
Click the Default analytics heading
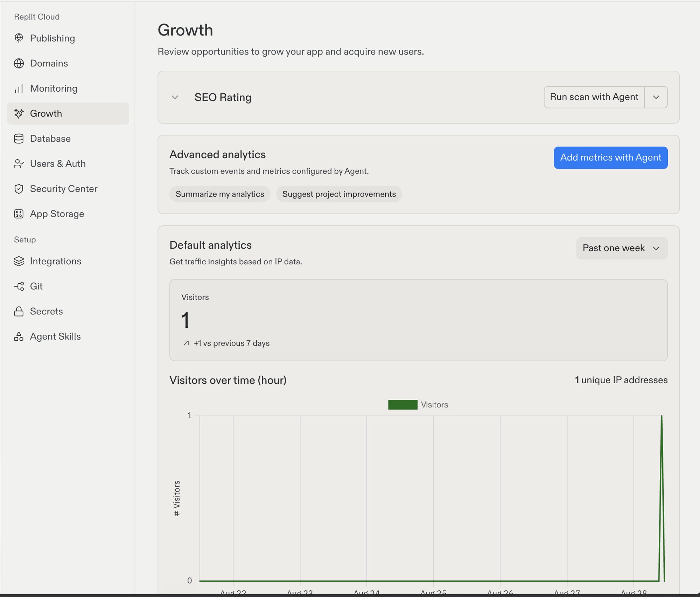(210, 245)
